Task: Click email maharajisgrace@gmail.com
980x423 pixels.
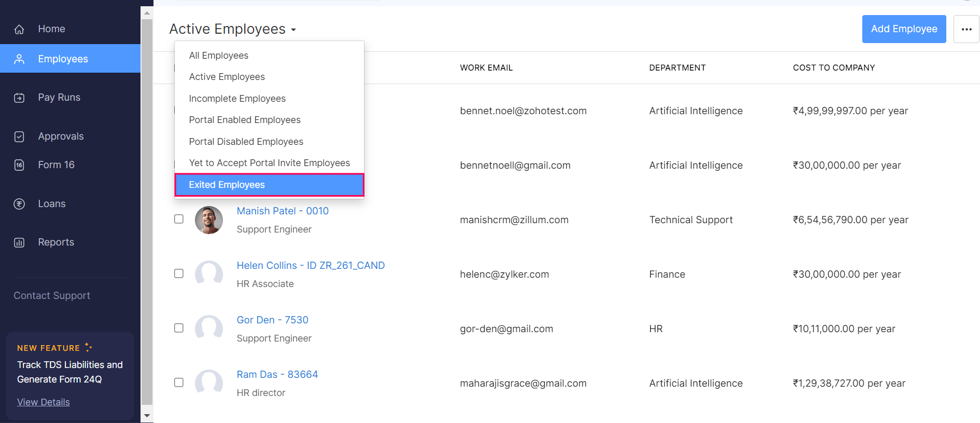Action: [523, 384]
